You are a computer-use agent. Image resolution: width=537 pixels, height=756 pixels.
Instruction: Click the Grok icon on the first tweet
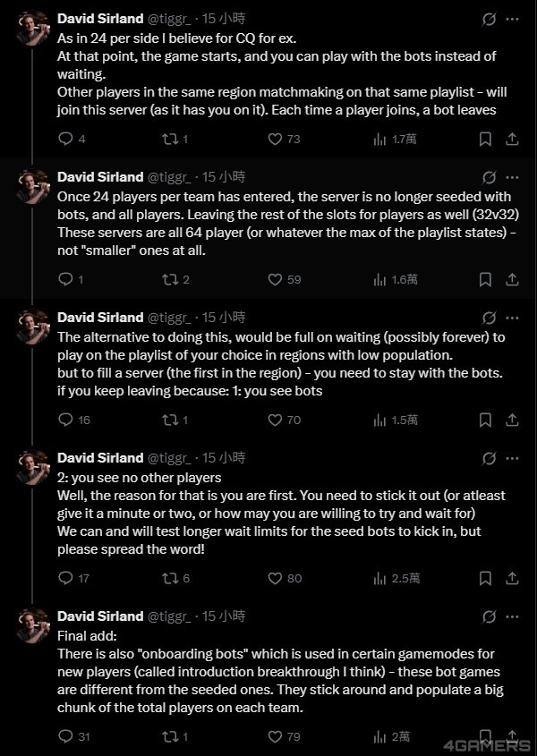tap(489, 19)
